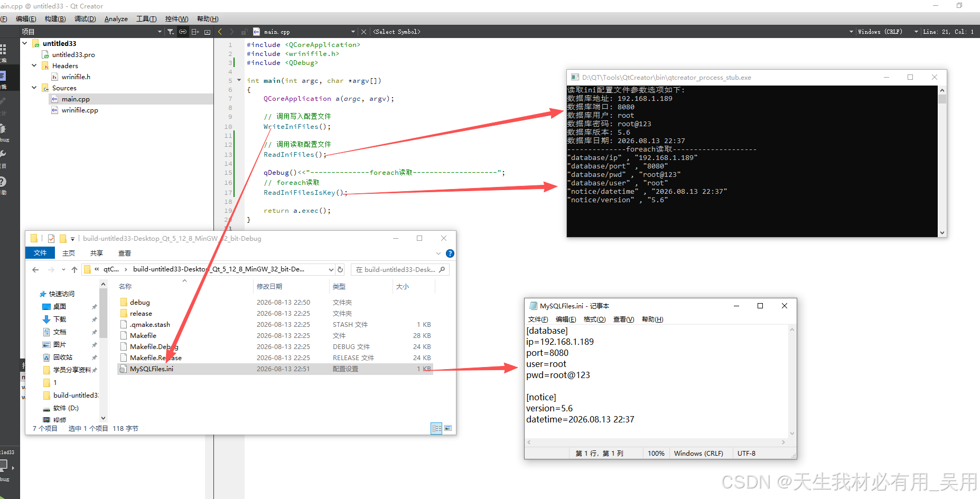
Task: Open Help mode question mark icon in sidebar
Action: tap(3, 182)
